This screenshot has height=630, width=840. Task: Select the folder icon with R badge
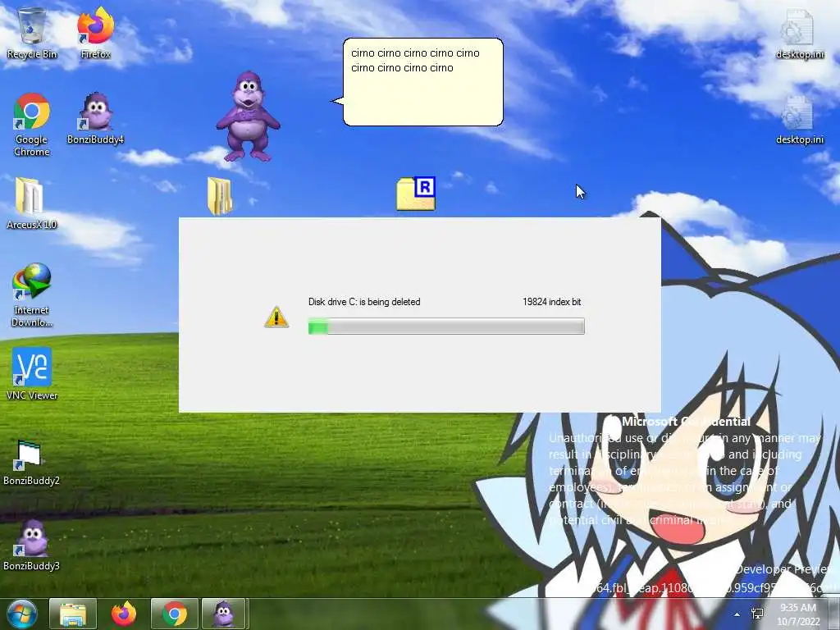[x=416, y=194]
